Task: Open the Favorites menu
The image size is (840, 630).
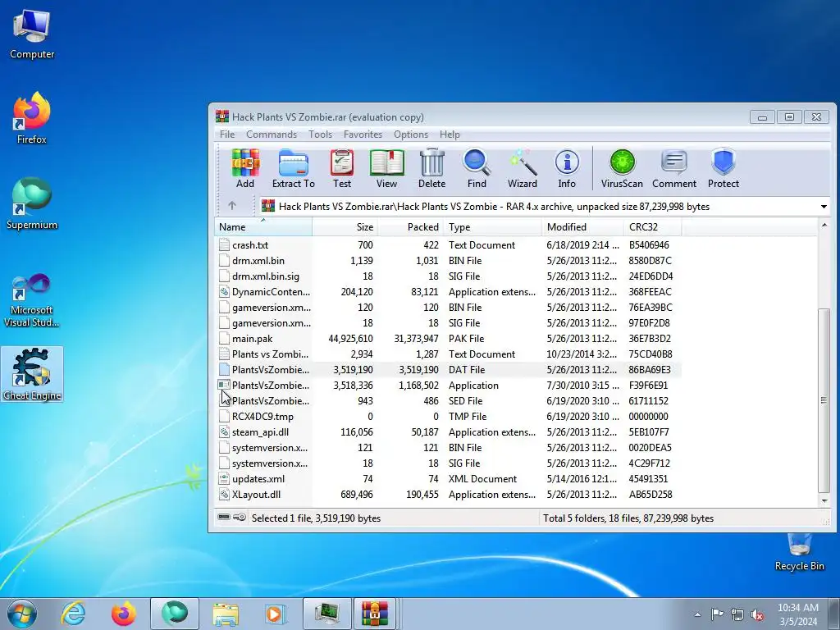Action: [x=363, y=135]
